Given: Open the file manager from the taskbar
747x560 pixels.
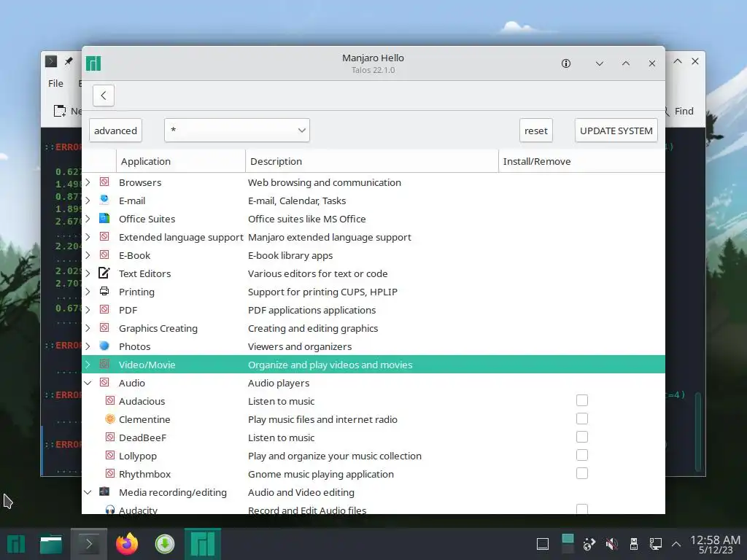Looking at the screenshot, I should (51, 544).
